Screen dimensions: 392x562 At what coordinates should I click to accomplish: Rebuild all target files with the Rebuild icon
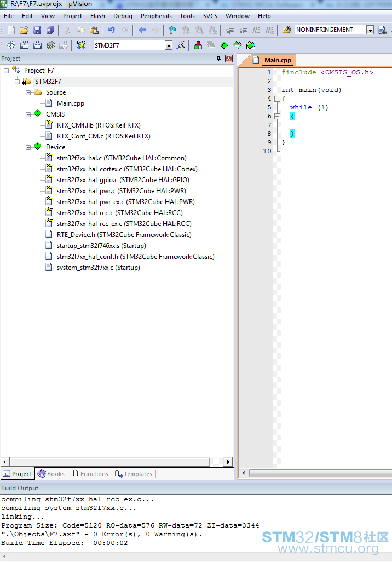point(37,45)
